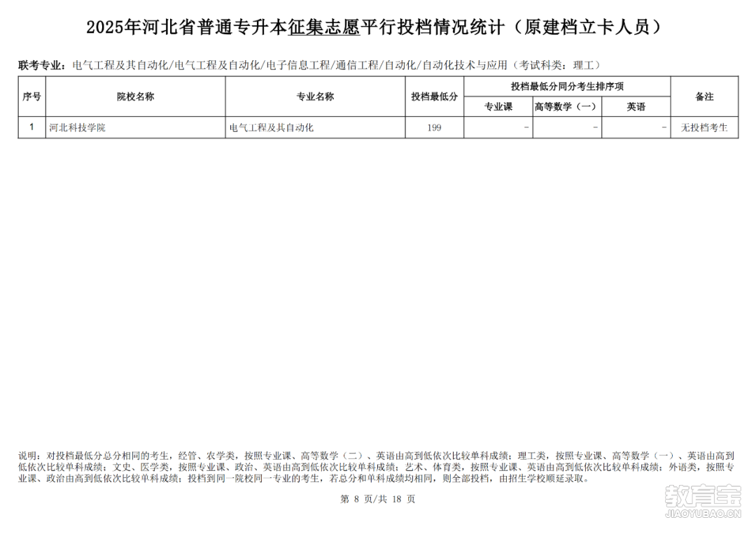Click the 院校名称 column header
The image size is (756, 534).
136,97
